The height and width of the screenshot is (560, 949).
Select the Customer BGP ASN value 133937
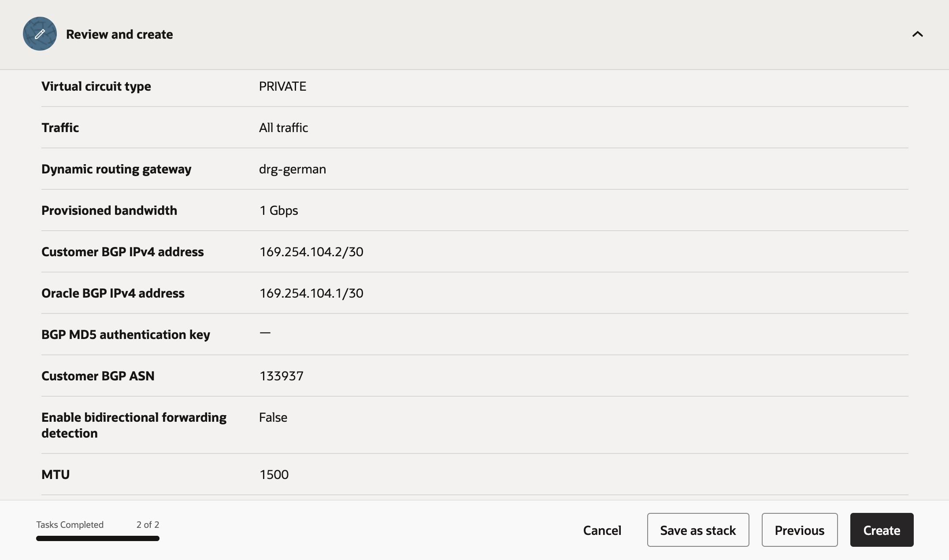[x=282, y=376]
